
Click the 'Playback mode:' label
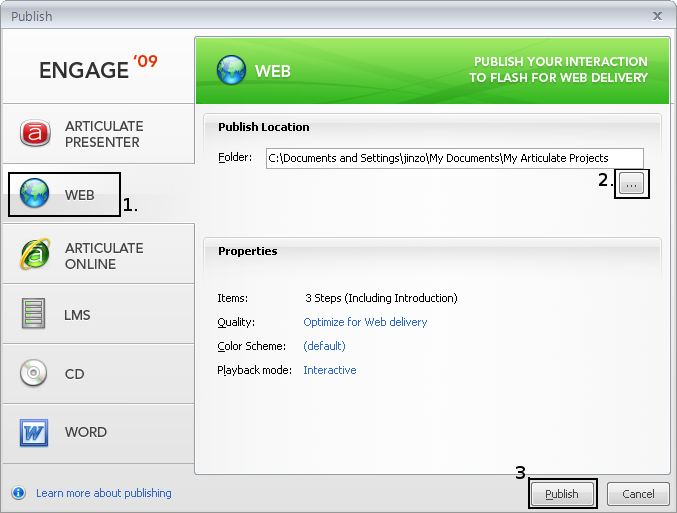(255, 370)
